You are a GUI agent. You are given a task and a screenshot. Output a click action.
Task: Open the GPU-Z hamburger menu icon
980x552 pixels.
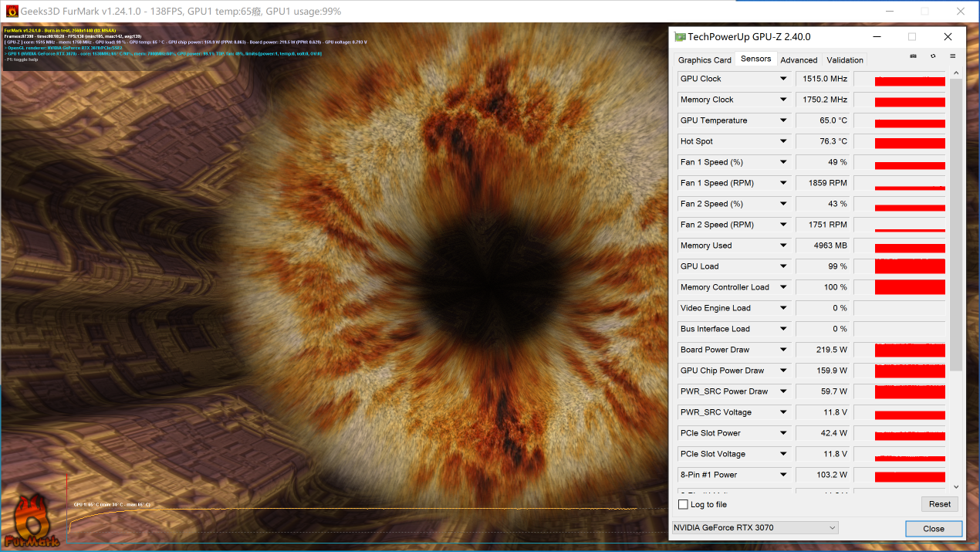coord(952,56)
